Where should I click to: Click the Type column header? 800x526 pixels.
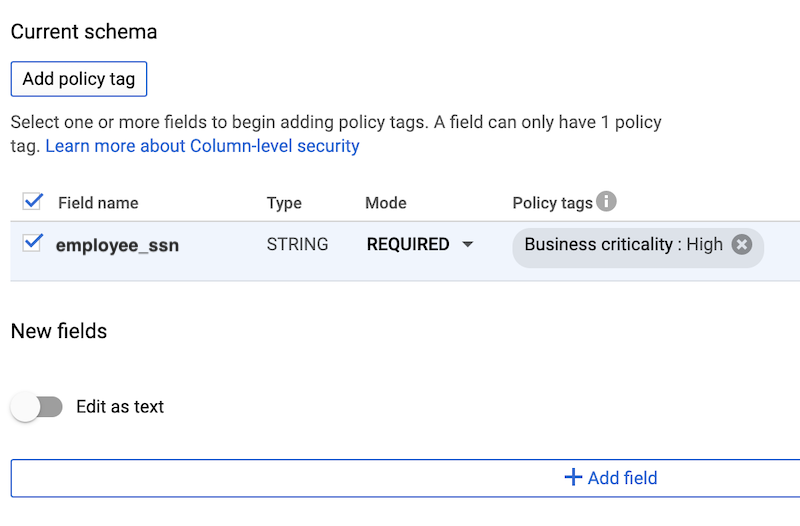[284, 203]
